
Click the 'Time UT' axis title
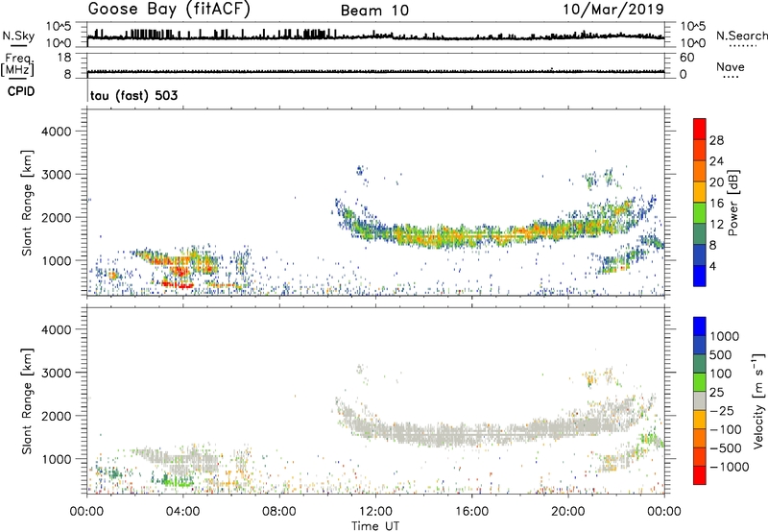click(375, 526)
